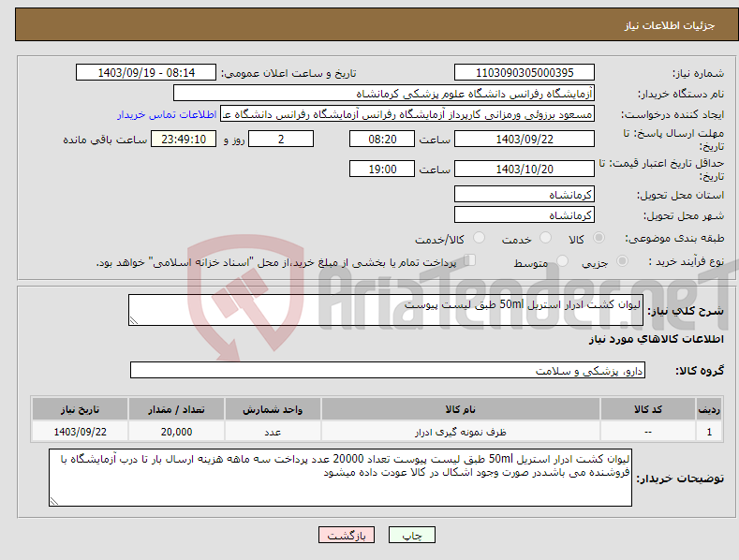Click the buyer organization name field
The width and height of the screenshot is (739, 560).
pyautogui.click(x=384, y=94)
